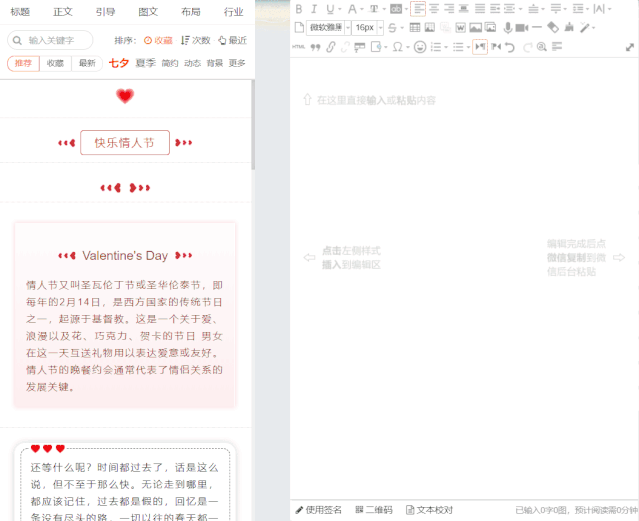The width and height of the screenshot is (639, 521).
Task: Click the strikethrough icon
Action: click(392, 27)
